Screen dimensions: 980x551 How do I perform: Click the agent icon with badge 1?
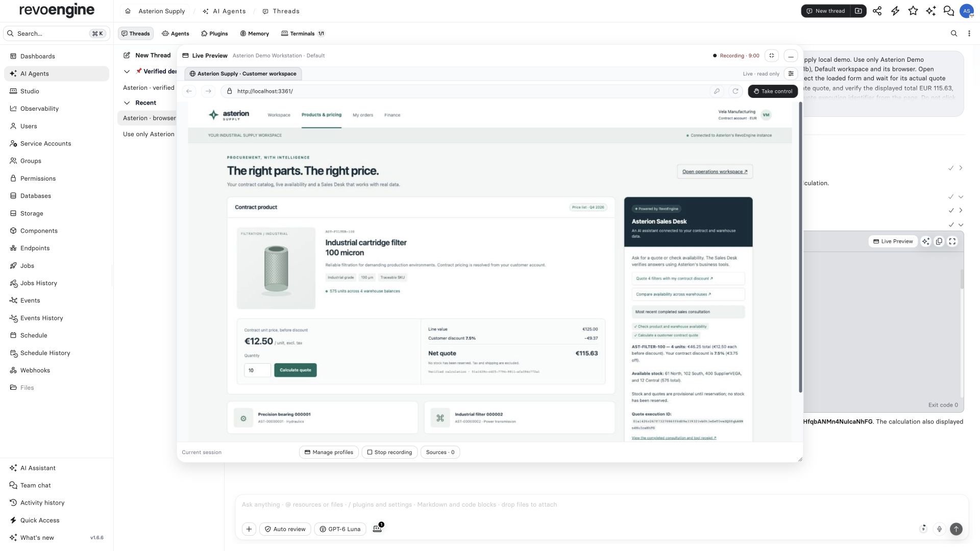click(x=378, y=529)
